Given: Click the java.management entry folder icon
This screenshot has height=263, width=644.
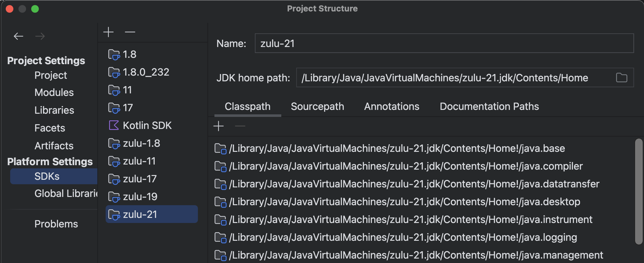Looking at the screenshot, I should coord(220,255).
